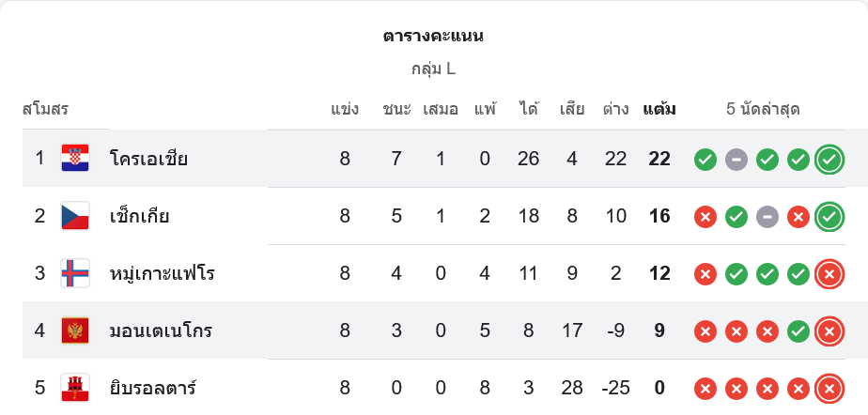Click the Gibraltar flag icon
Viewport: 868px width, 415px height.
(x=75, y=388)
